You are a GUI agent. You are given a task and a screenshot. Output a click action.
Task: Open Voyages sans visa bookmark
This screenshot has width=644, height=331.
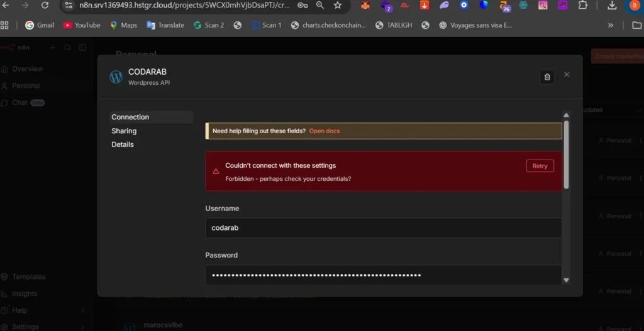pos(475,25)
